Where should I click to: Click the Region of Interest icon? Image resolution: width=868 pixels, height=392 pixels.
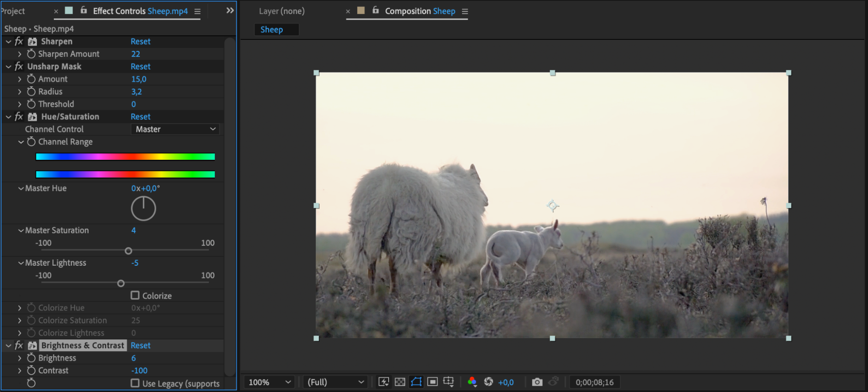coord(432,382)
